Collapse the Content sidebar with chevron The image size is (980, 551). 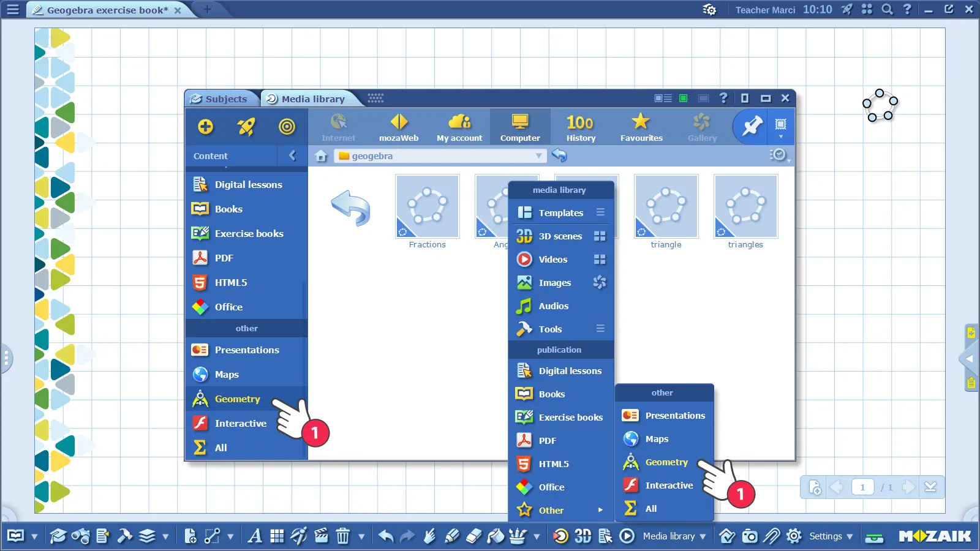click(293, 156)
